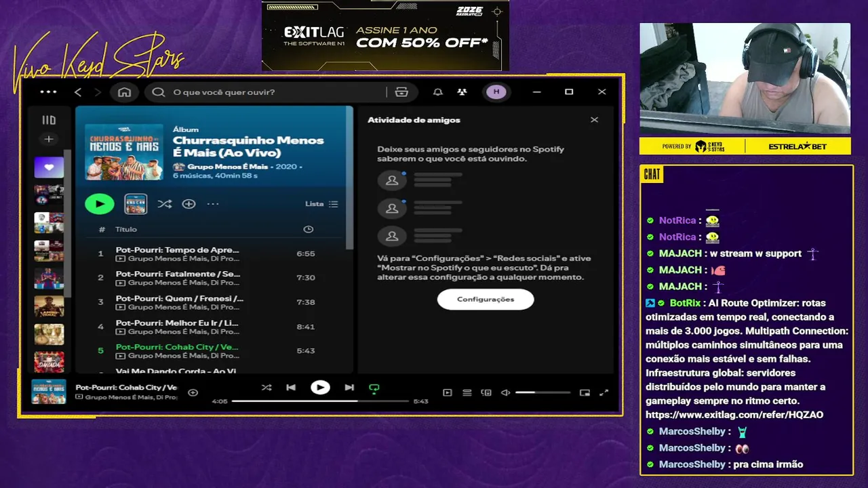Open the miniplayer icon
Viewport: 868px width, 488px height.
click(x=585, y=392)
